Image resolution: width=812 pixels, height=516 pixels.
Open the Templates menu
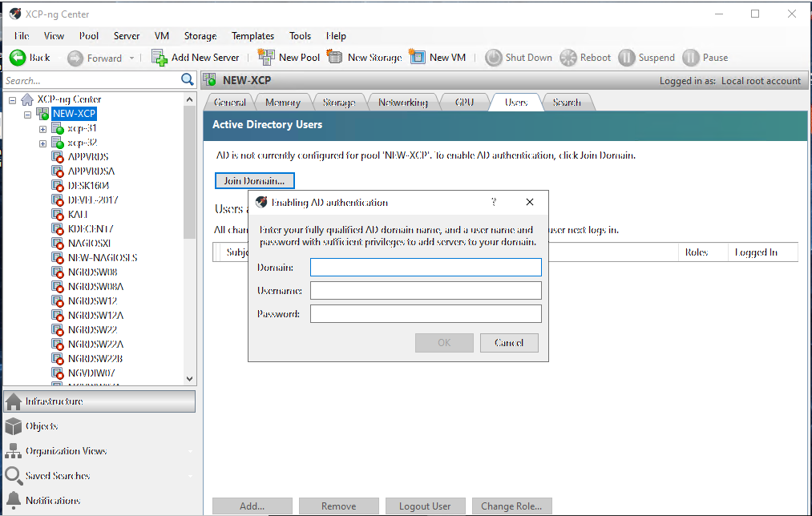pos(252,36)
